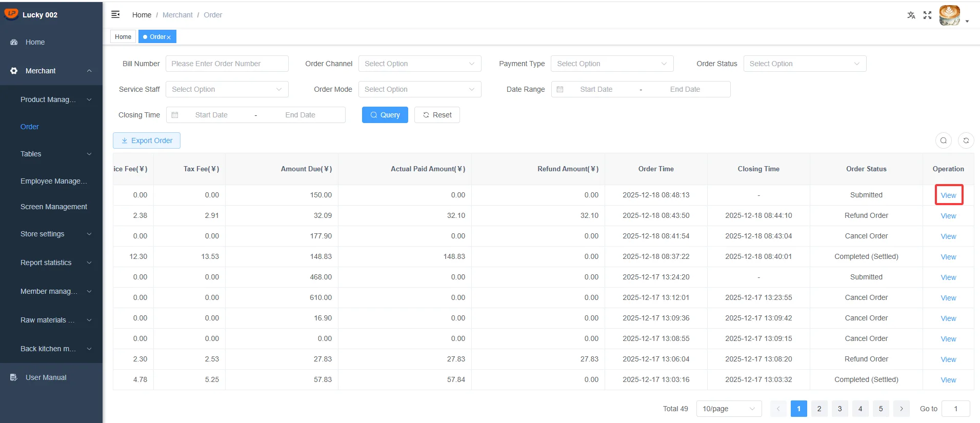Go to page 2

point(819,409)
